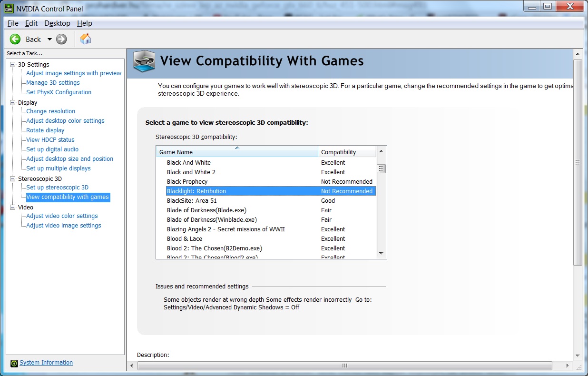Open Adjust desktop size and position
The image size is (588, 376).
[x=69, y=159]
